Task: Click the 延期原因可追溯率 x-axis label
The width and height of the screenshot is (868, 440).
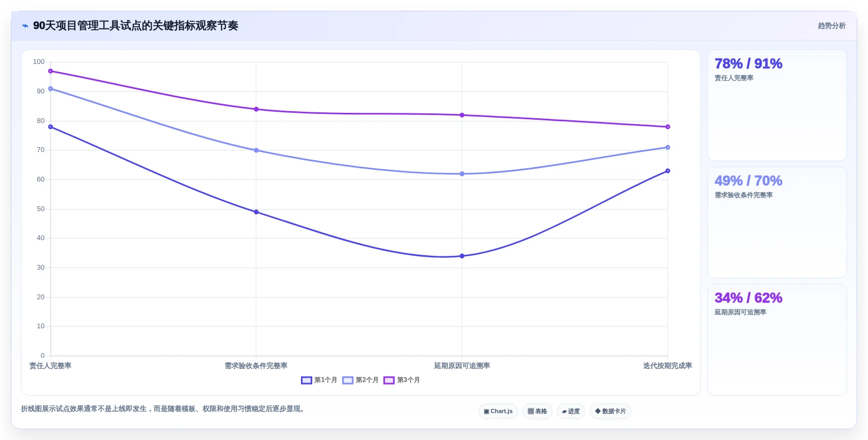Action: pyautogui.click(x=462, y=366)
